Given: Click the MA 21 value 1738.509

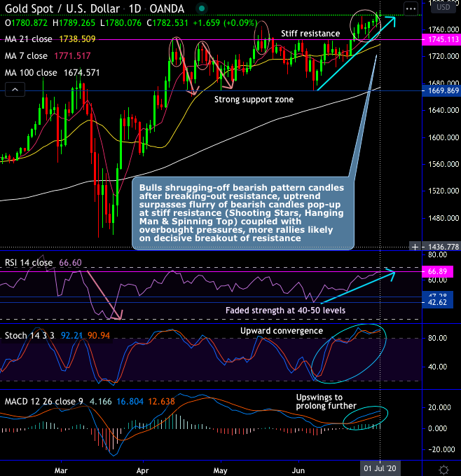Looking at the screenshot, I should [77, 39].
